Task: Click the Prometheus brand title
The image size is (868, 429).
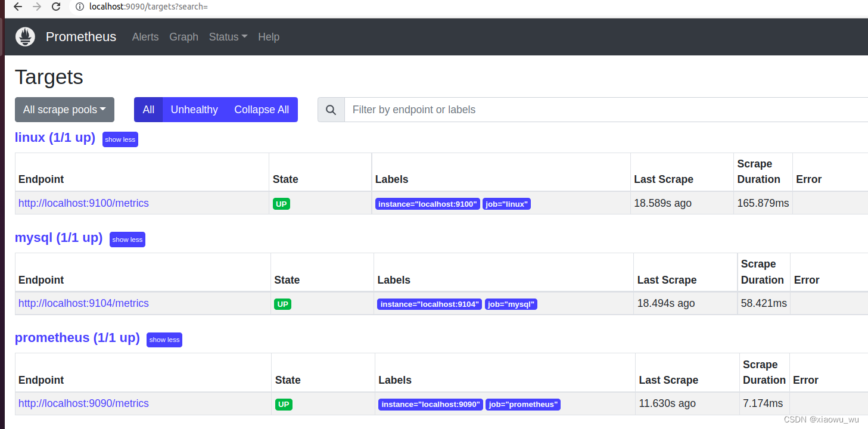Action: pyautogui.click(x=81, y=37)
